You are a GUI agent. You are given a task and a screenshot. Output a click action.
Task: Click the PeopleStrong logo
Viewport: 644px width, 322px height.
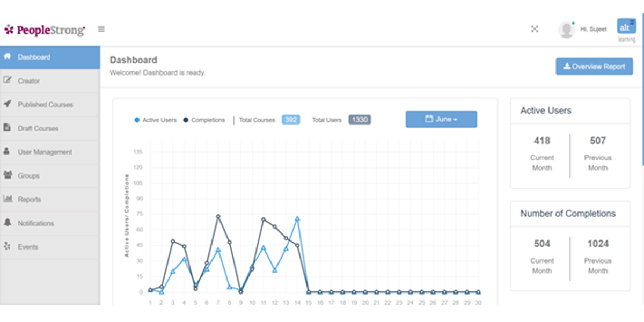coord(45,30)
